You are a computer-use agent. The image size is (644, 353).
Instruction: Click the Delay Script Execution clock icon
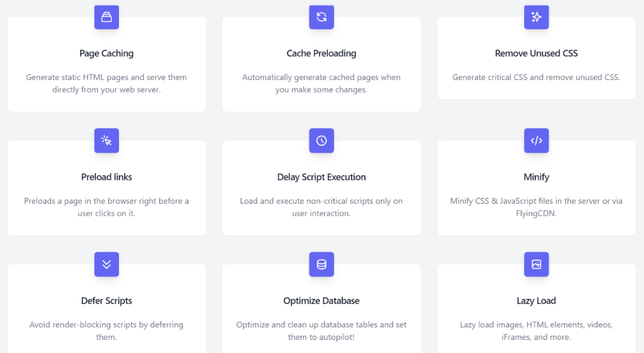click(x=321, y=141)
